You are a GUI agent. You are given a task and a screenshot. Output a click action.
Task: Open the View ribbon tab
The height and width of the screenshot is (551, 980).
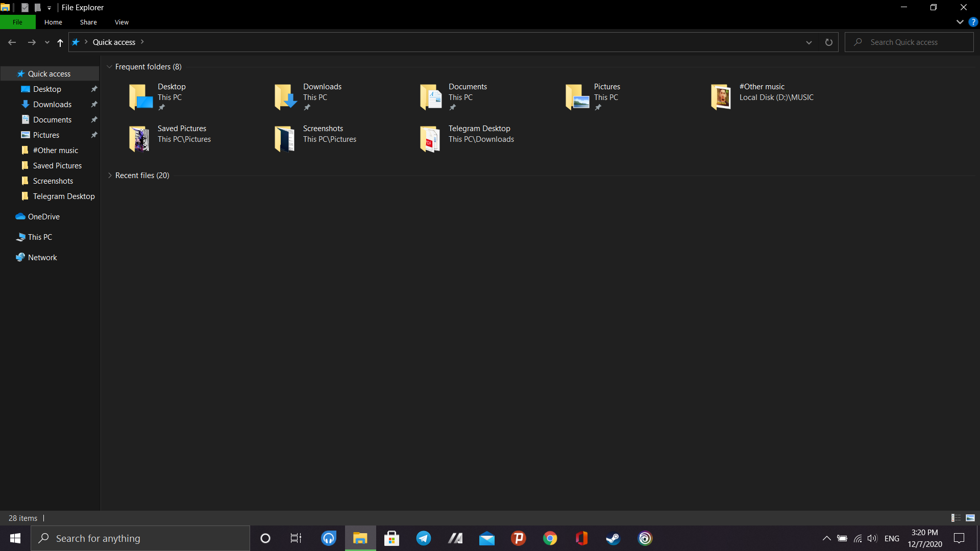121,22
